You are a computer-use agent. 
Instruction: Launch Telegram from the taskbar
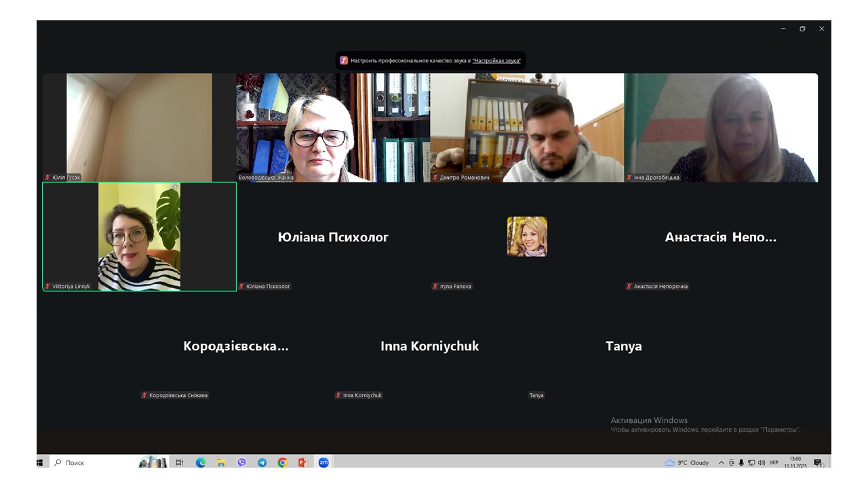point(262,463)
